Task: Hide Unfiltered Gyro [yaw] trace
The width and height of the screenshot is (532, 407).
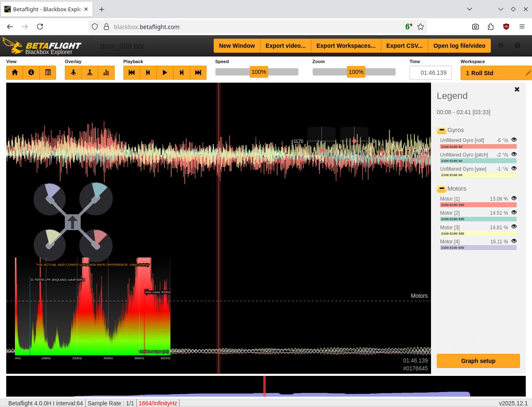Action: click(x=514, y=169)
